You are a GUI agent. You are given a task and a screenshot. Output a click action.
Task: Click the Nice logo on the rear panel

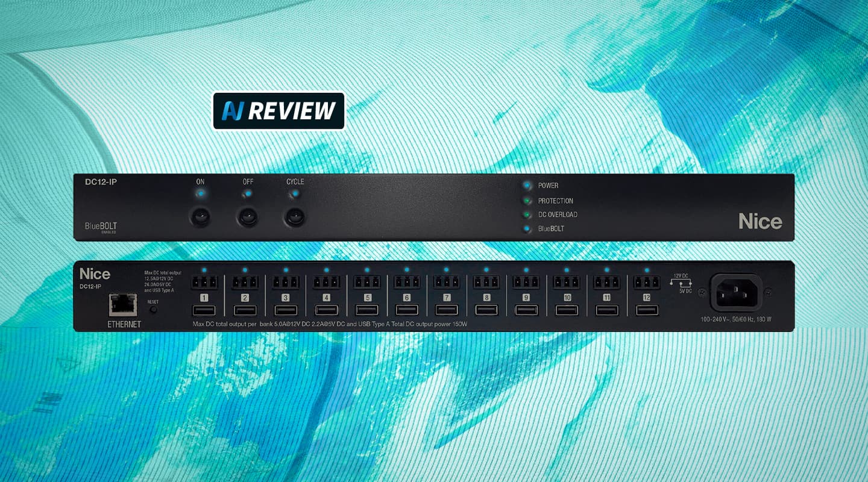[x=95, y=274]
